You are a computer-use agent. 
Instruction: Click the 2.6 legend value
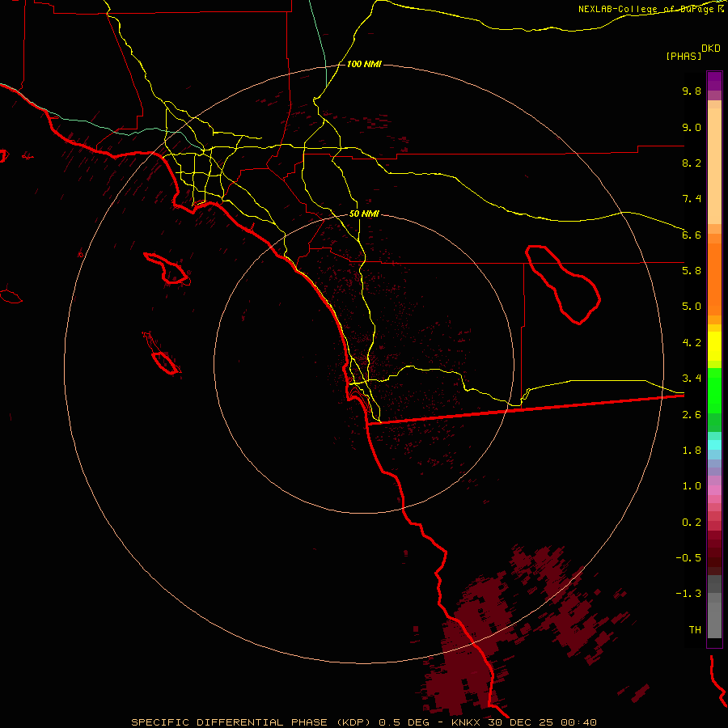tap(692, 415)
